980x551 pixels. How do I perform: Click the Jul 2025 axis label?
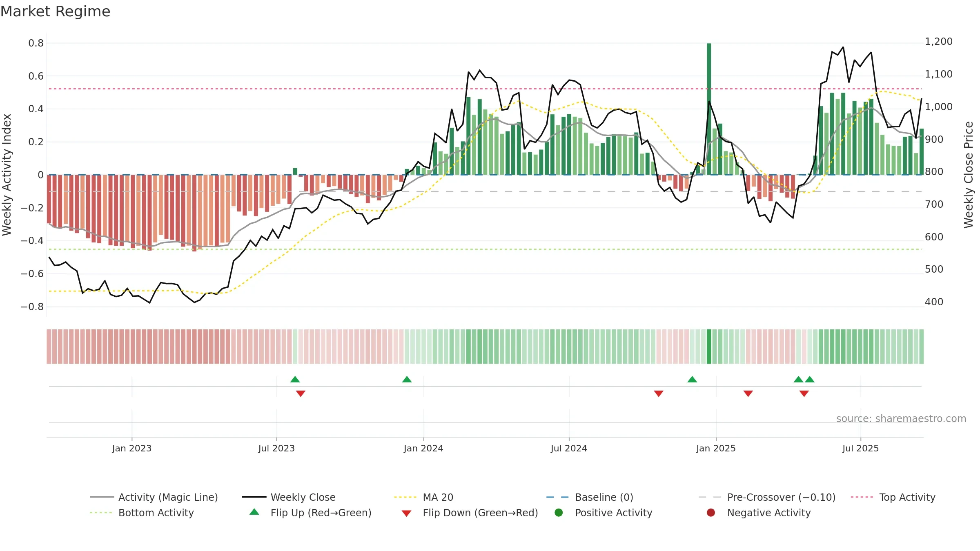point(860,449)
